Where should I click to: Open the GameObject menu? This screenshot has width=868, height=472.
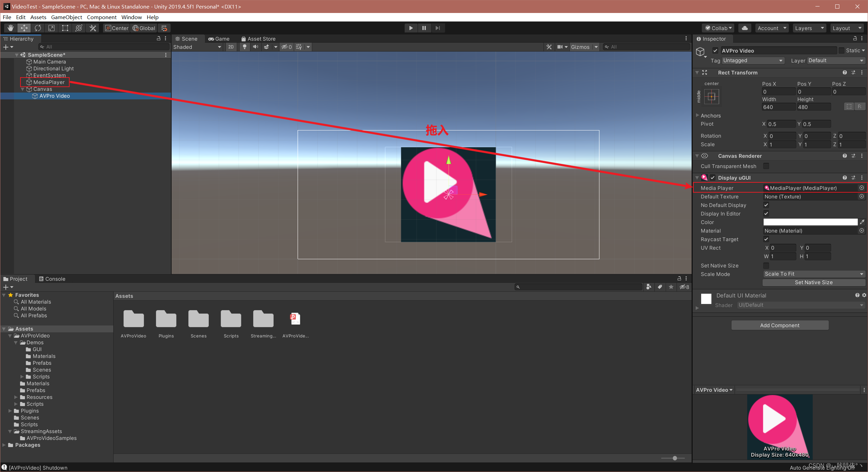tap(67, 17)
